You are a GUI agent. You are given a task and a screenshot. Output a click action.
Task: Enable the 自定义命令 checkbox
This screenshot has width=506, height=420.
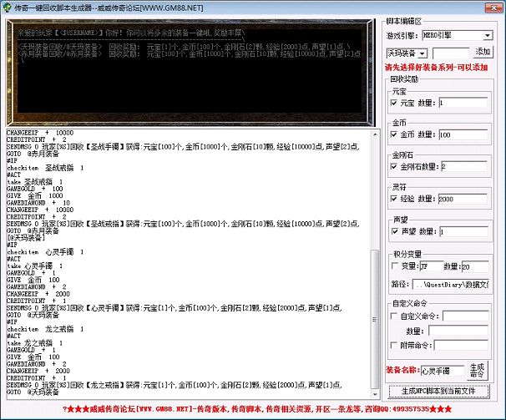coord(394,316)
